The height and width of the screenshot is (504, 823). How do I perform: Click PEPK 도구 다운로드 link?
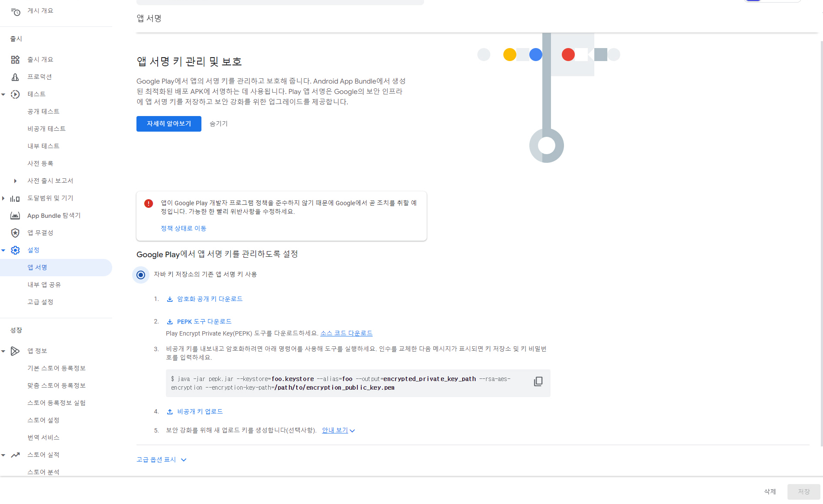tap(204, 322)
